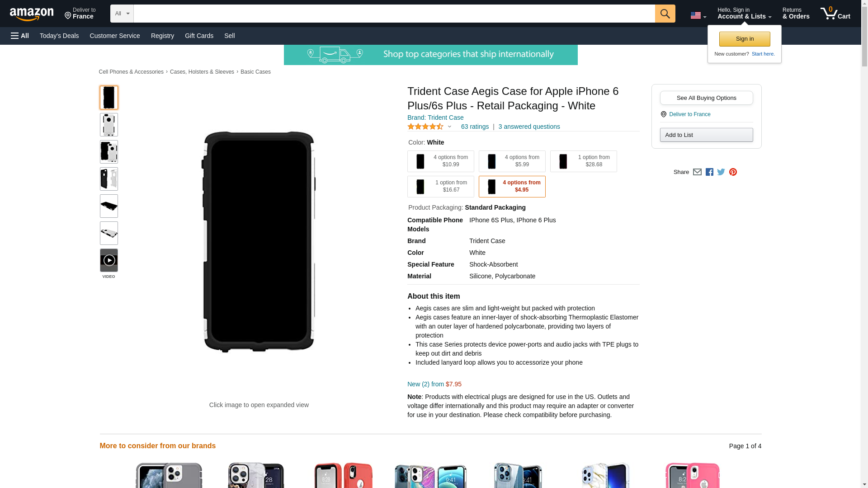This screenshot has height=488, width=868.
Task: Click the search magnifier button
Action: pyautogui.click(x=665, y=14)
